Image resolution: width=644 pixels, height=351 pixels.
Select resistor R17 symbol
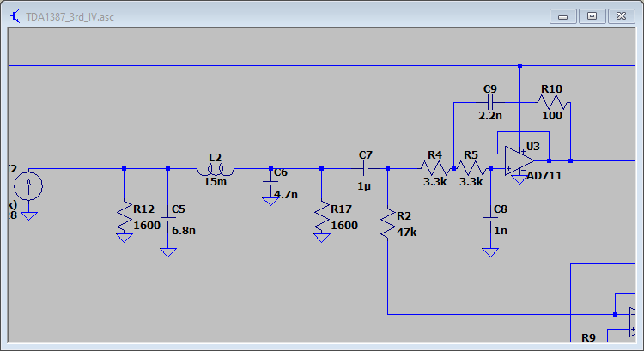tap(322, 217)
